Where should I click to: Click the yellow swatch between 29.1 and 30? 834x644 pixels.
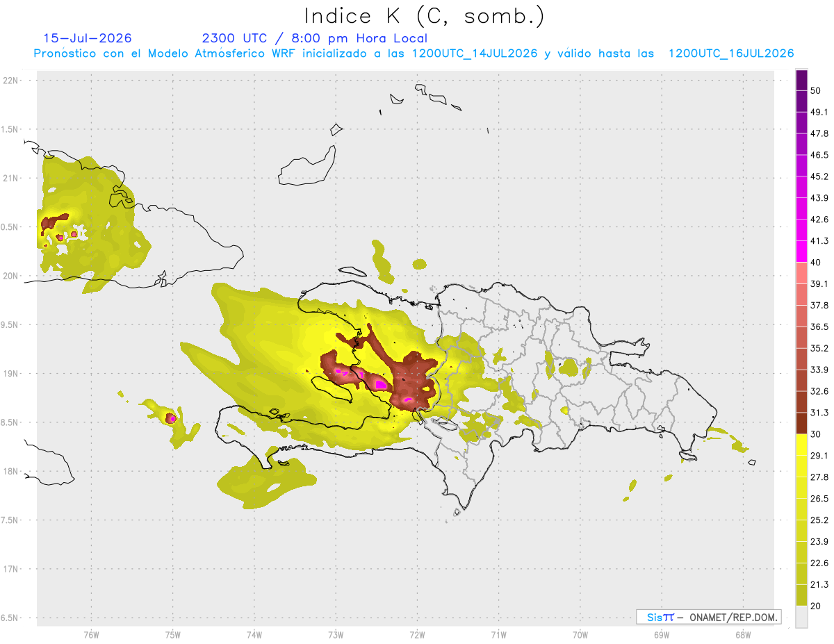click(801, 445)
